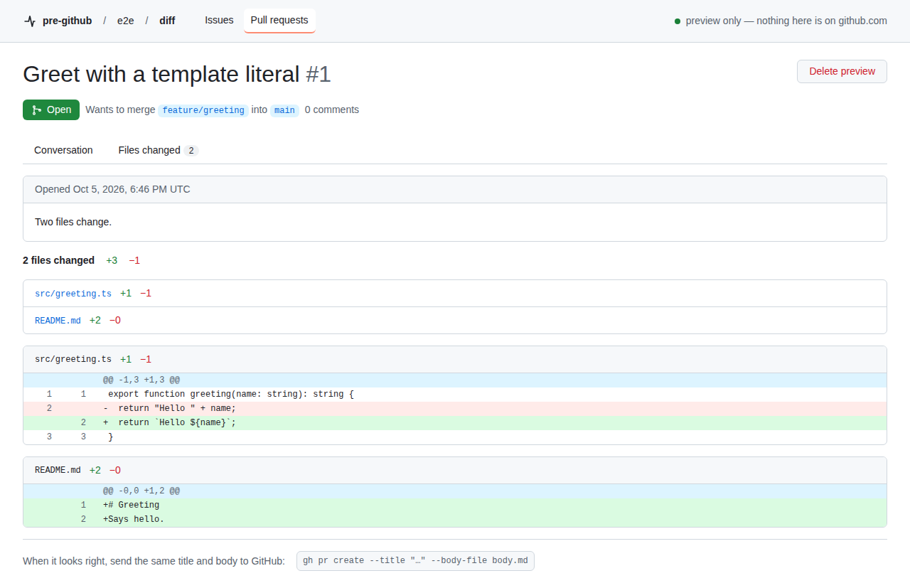
Task: Show the Files changed tab
Action: pos(158,150)
